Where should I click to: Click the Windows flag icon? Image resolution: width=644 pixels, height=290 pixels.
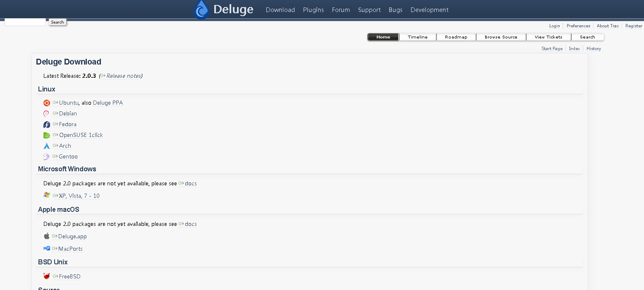(47, 195)
